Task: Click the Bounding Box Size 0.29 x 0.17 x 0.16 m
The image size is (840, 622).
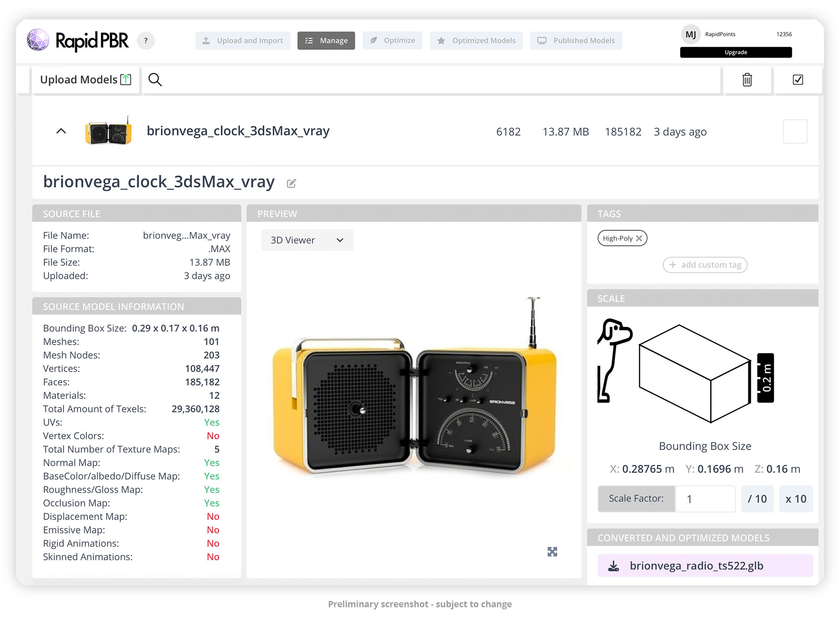Action: (x=176, y=328)
